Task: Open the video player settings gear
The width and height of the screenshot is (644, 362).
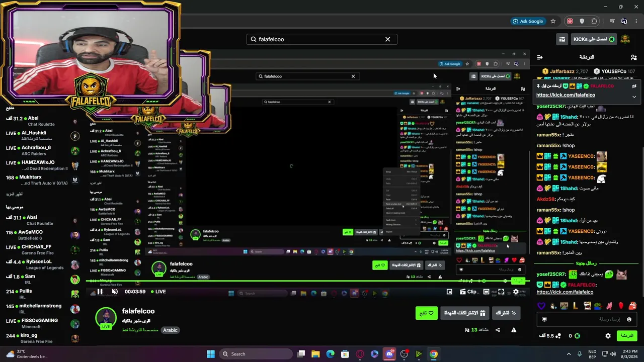Action: coord(516,292)
